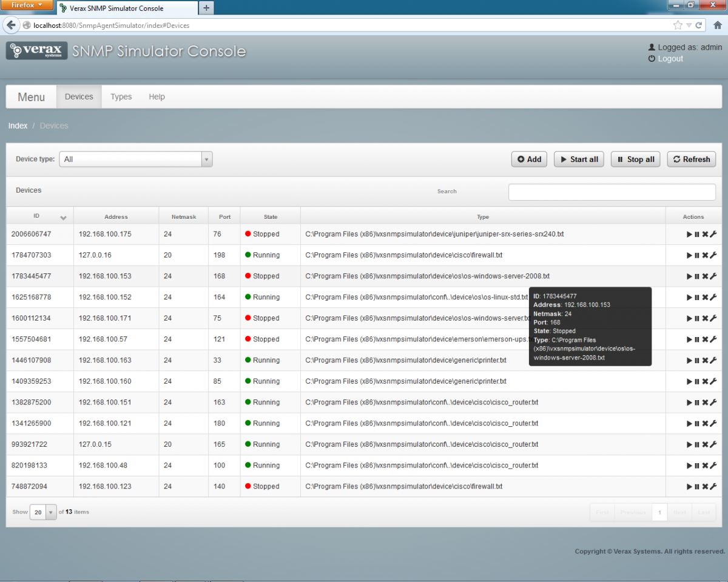
Task: Pause device 993921722
Action: coord(697,444)
